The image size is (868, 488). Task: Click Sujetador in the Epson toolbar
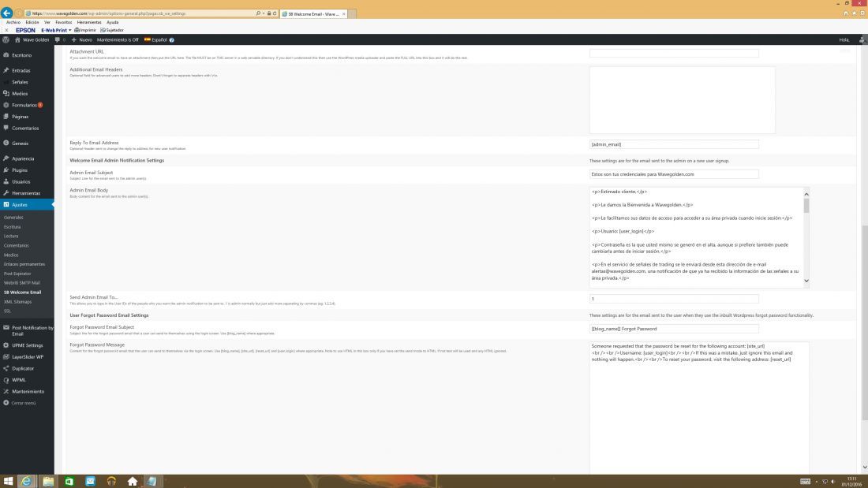pos(112,31)
